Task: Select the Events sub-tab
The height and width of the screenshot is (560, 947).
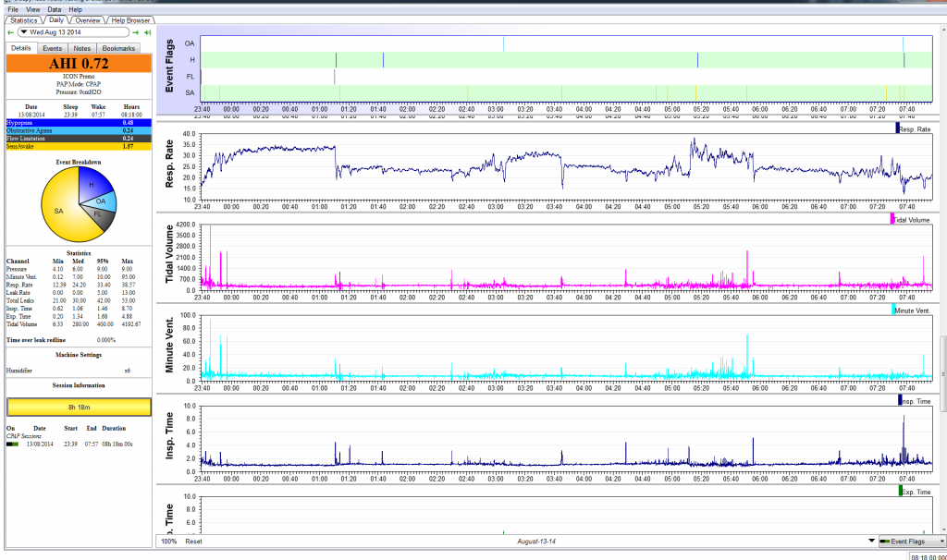Action: point(53,48)
